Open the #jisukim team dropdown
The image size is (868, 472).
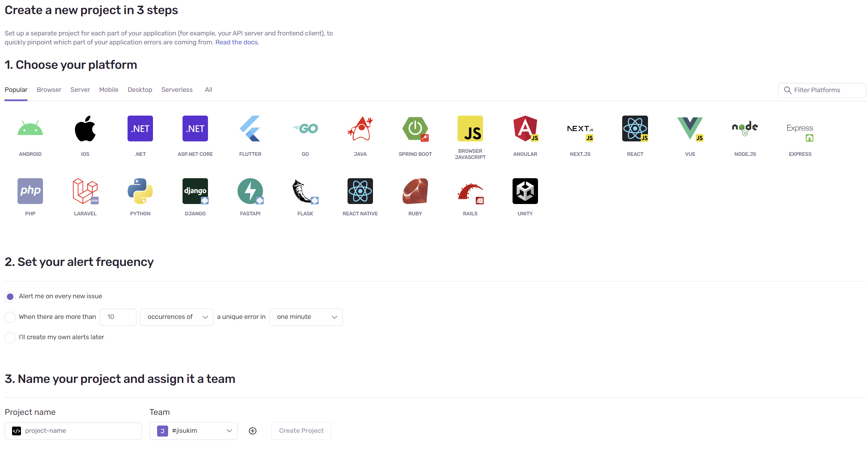pos(193,431)
